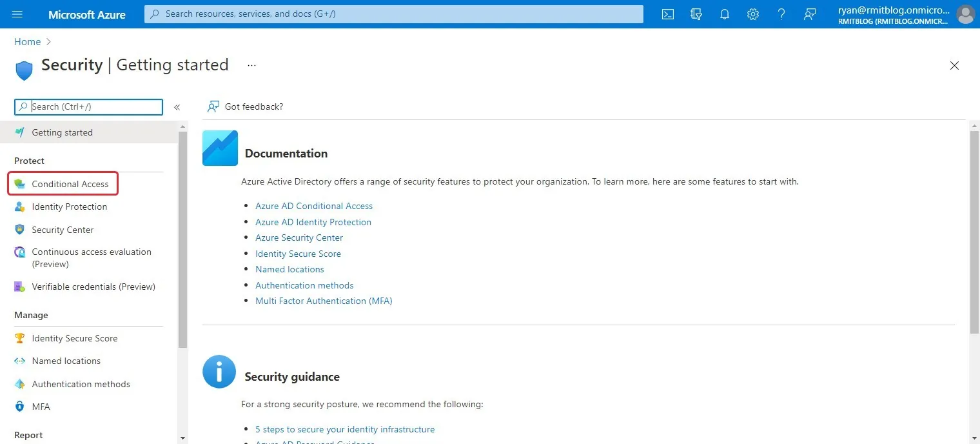Click the Identity Protection icon
The image size is (980, 444).
20,207
